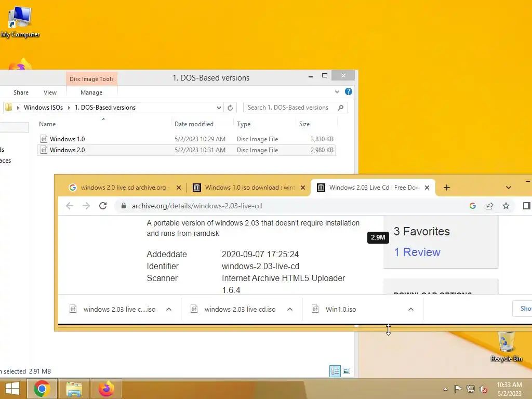Open My Computer desktop icon

tap(20, 22)
